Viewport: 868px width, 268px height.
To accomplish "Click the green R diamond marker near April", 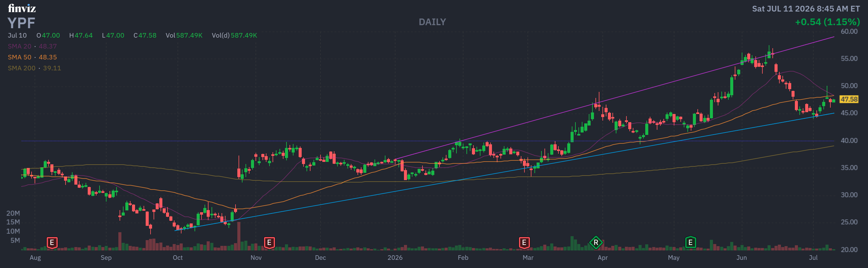I will (x=596, y=243).
